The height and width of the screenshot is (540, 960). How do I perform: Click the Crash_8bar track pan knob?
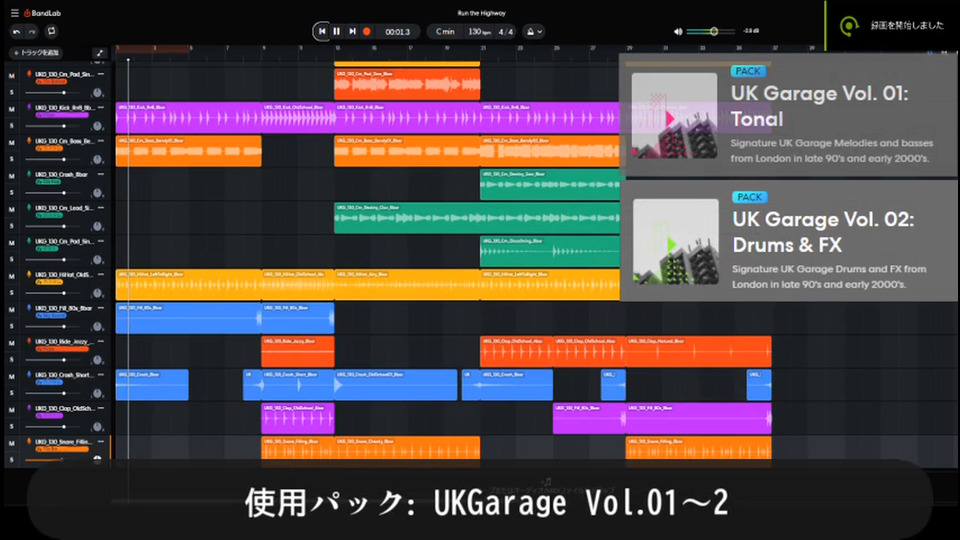pos(97,193)
